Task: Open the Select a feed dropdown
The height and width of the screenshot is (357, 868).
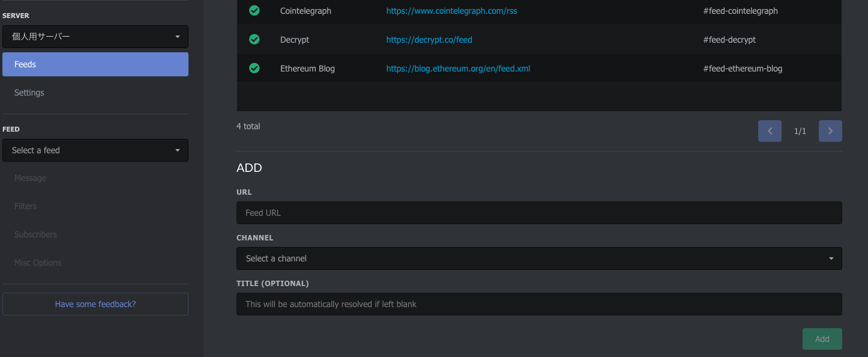Action: point(95,150)
